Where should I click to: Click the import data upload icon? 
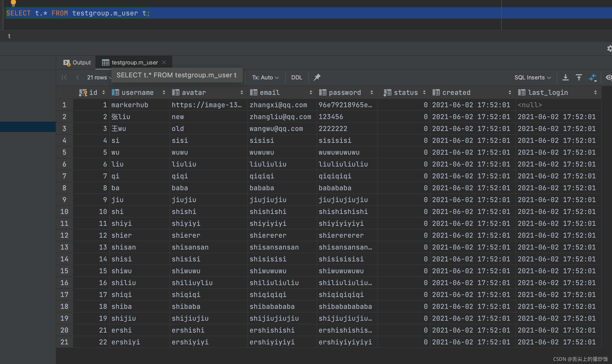(x=579, y=77)
